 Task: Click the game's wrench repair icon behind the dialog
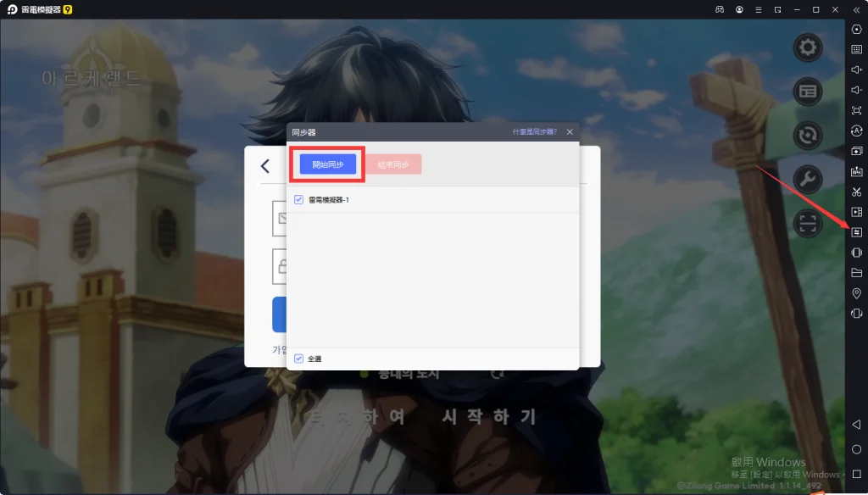pos(808,180)
